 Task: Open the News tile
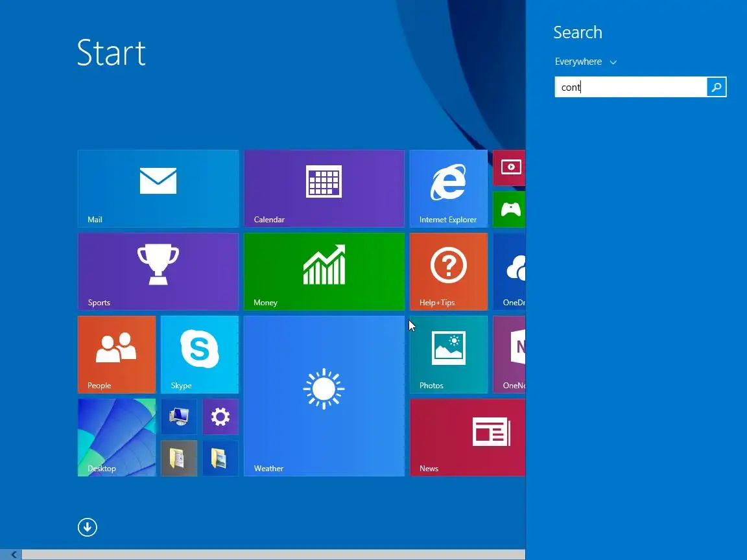pos(468,437)
